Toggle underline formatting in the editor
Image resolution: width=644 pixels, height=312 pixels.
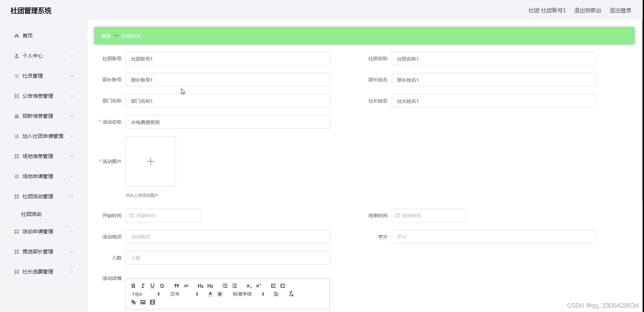[x=152, y=286]
